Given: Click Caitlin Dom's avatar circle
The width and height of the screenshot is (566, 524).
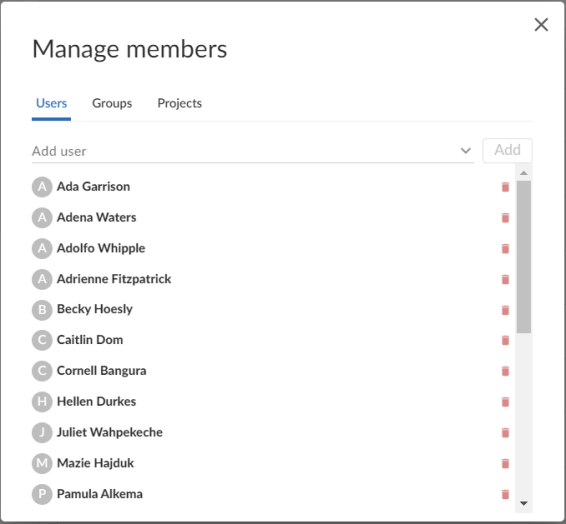Looking at the screenshot, I should click(42, 340).
